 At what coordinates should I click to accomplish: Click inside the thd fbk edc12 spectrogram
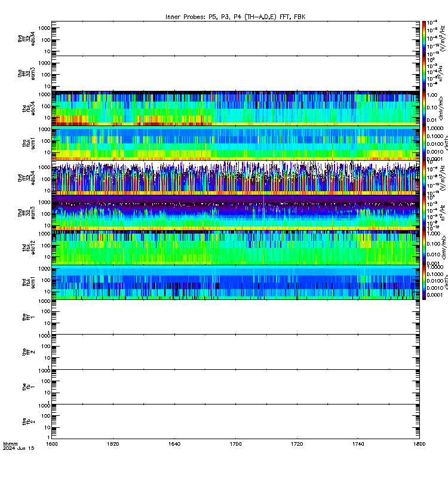(x=235, y=247)
